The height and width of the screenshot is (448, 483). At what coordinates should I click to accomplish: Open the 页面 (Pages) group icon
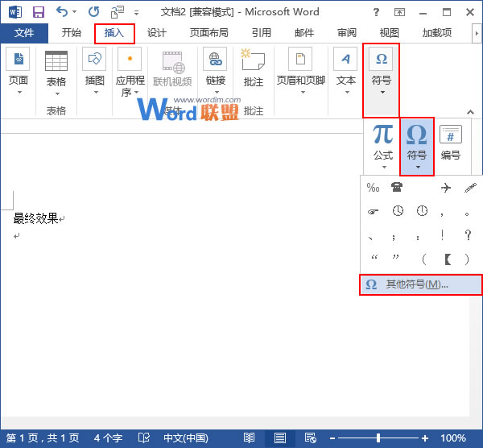click(x=19, y=59)
